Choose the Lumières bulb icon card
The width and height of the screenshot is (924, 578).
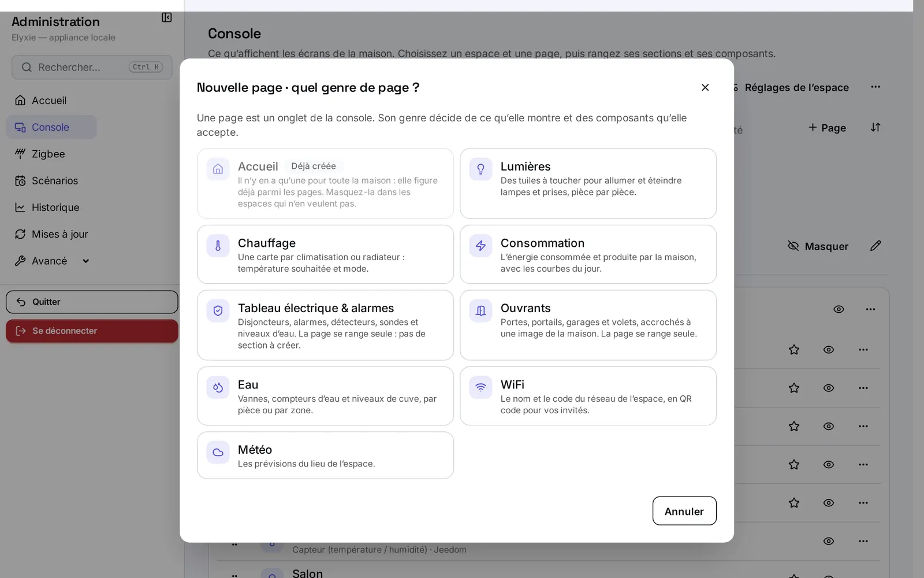[x=588, y=183]
